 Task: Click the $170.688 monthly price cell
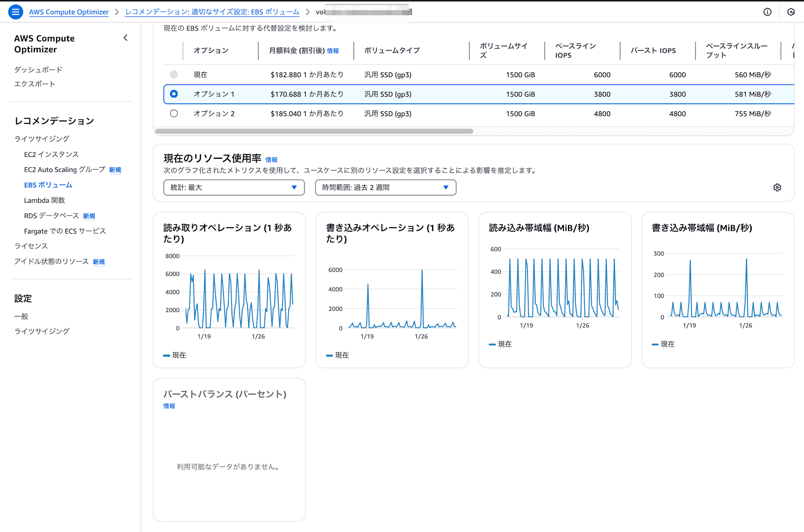click(x=307, y=94)
